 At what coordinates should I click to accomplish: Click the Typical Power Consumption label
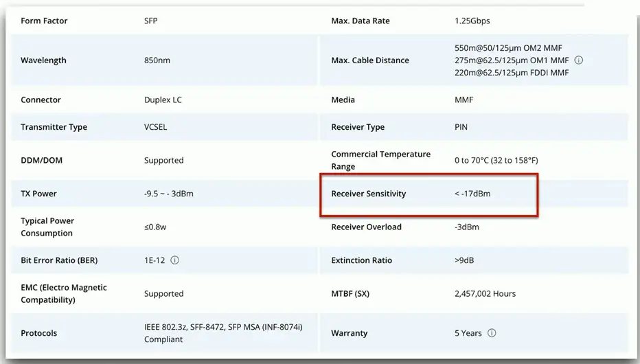pos(47,227)
